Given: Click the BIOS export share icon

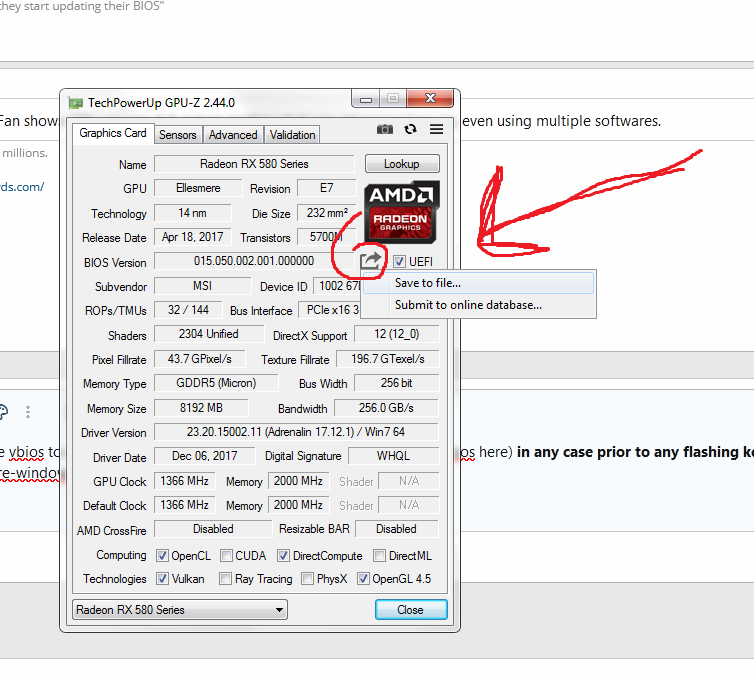Looking at the screenshot, I should click(x=371, y=261).
